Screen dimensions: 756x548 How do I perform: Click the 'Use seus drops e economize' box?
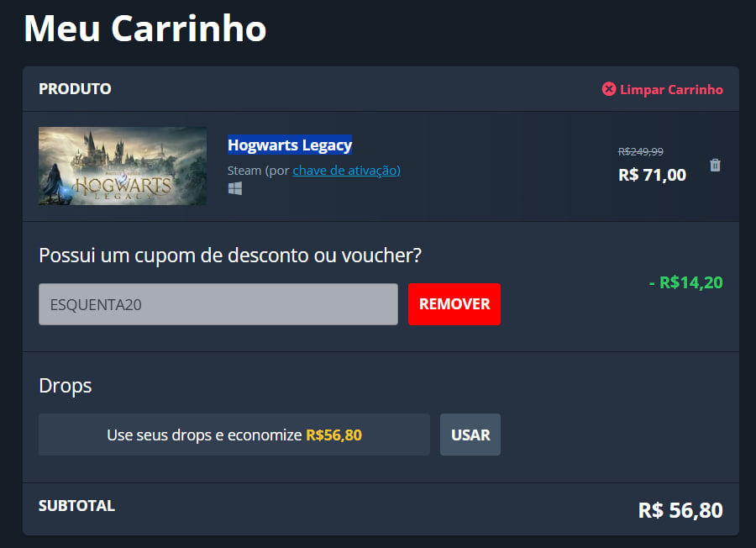point(234,435)
